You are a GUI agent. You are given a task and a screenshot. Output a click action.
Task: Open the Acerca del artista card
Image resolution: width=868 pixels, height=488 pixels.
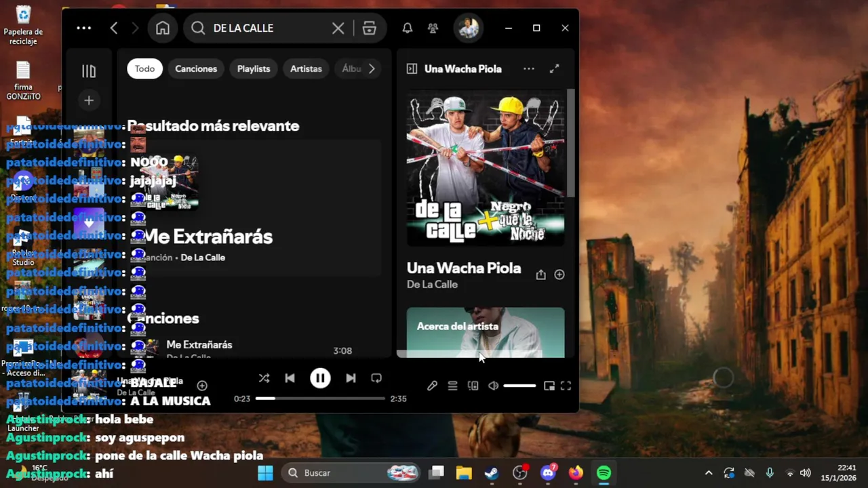point(486,332)
